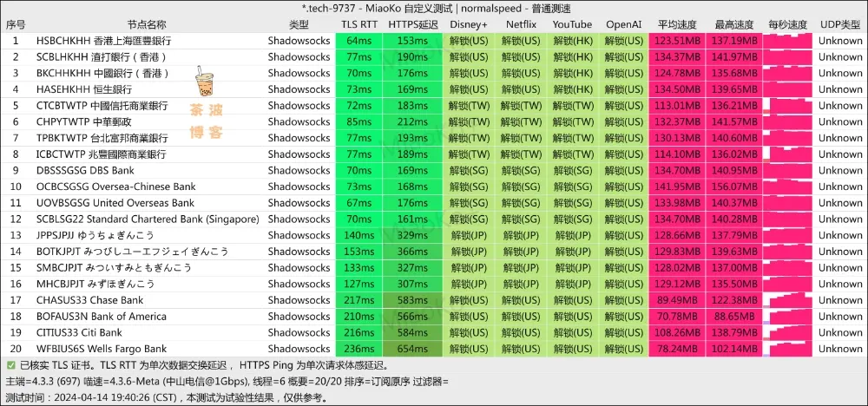Select node OCBCSGSG Oversea-Chinese Bank
The image size is (868, 406).
[x=115, y=187]
